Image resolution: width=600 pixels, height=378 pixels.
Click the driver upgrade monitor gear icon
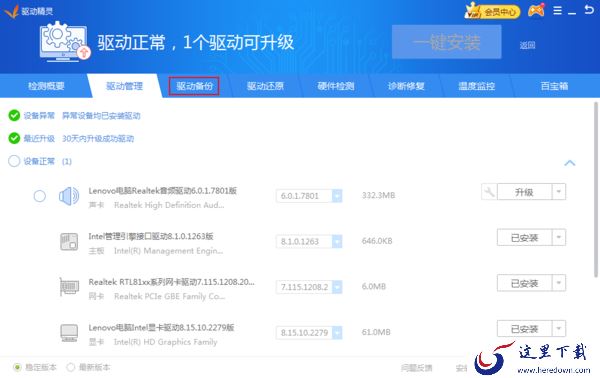(x=64, y=42)
